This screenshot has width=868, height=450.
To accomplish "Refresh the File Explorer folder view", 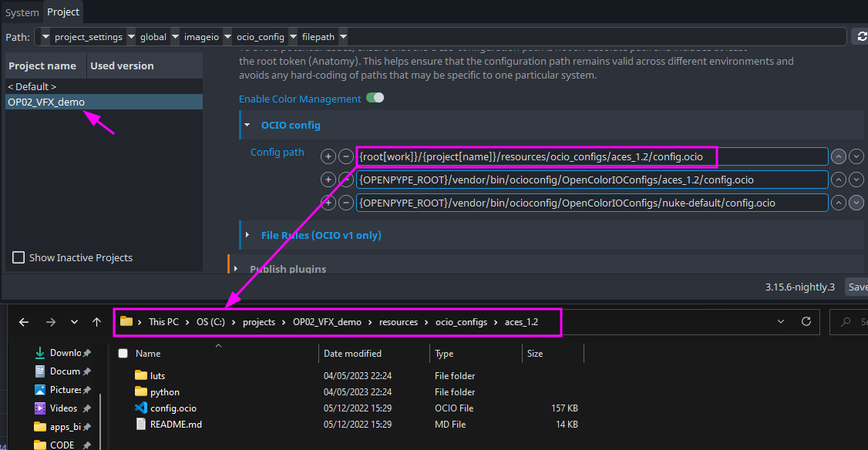I will [x=806, y=322].
